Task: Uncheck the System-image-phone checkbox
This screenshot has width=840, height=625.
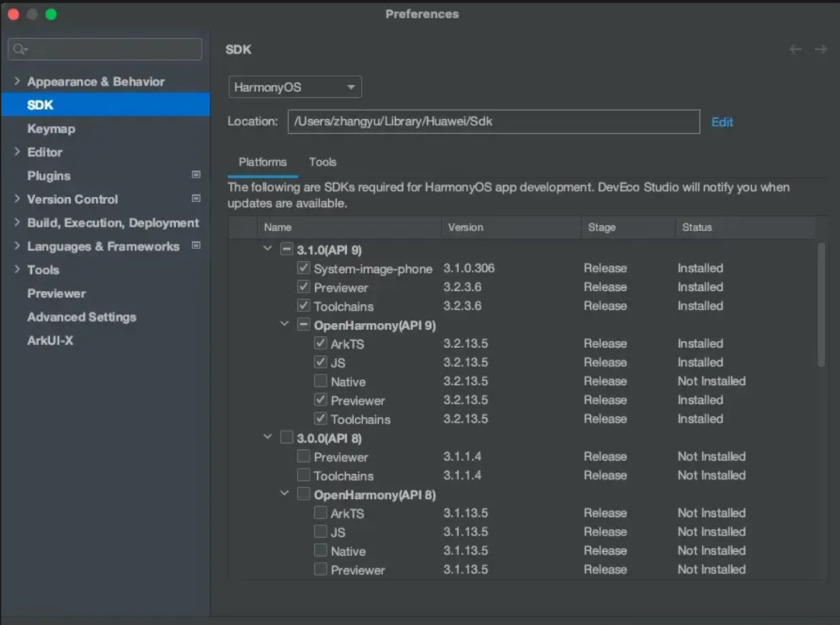Action: (304, 268)
